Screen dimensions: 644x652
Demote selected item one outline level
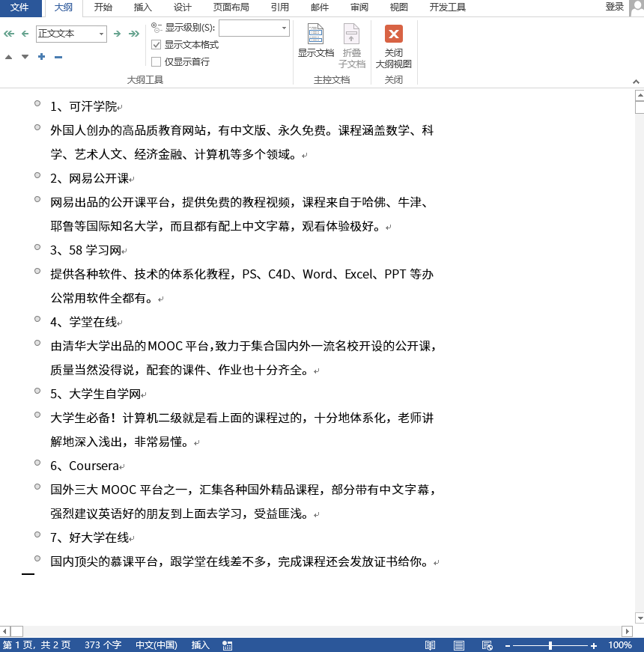(x=118, y=34)
